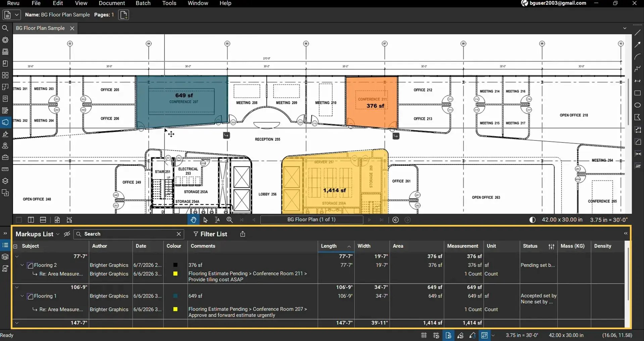Select the Area measurement tool

638,142
